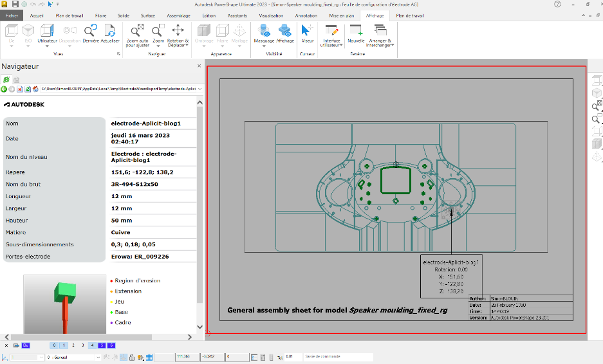Click the Utilisateur view icon
Viewport: 603px width, 364px height.
(x=47, y=30)
